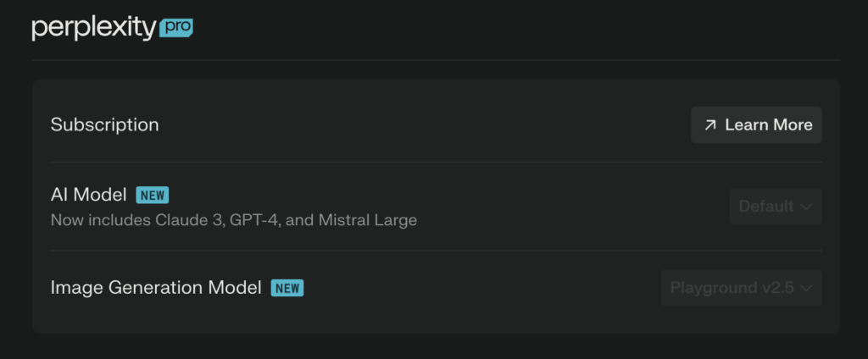868x359 pixels.
Task: Click the NEW badge next to AI Model
Action: click(x=153, y=196)
